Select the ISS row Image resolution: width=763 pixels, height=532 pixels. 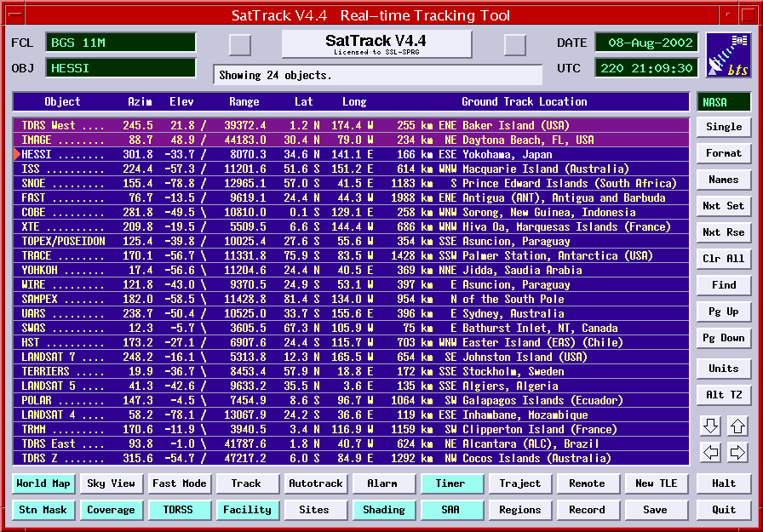(x=351, y=169)
